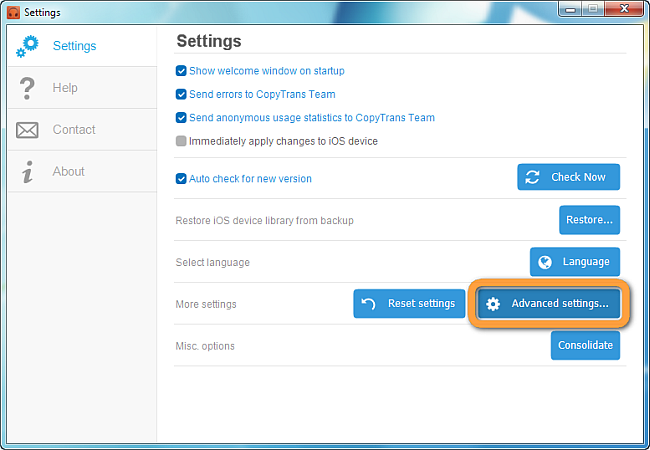Click the Consolidate button

(585, 345)
